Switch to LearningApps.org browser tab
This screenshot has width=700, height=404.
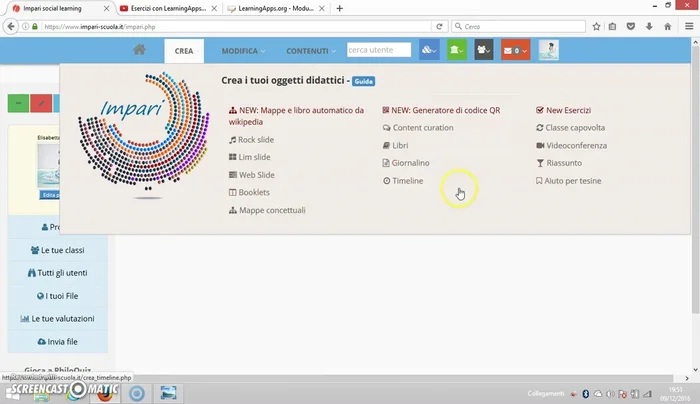[276, 8]
